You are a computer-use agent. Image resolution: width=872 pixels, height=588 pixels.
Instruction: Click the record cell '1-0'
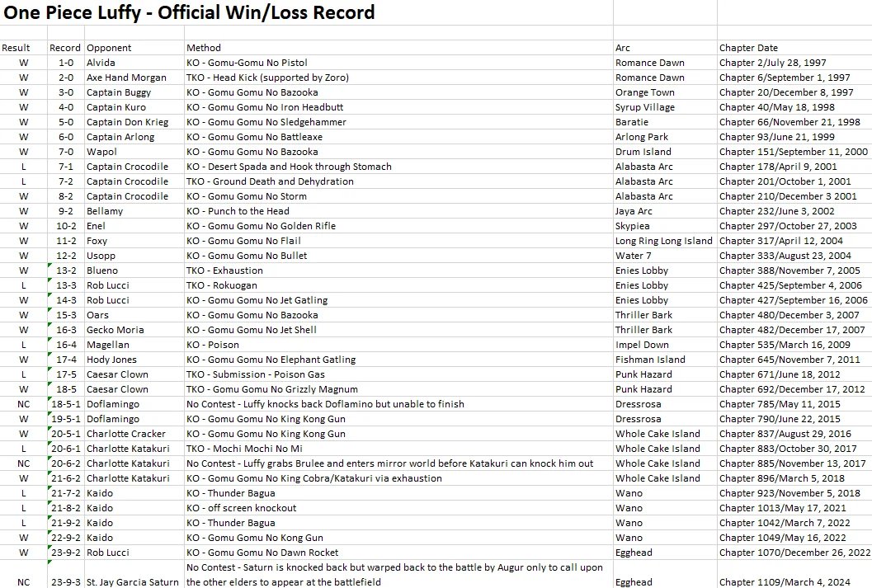pos(66,63)
